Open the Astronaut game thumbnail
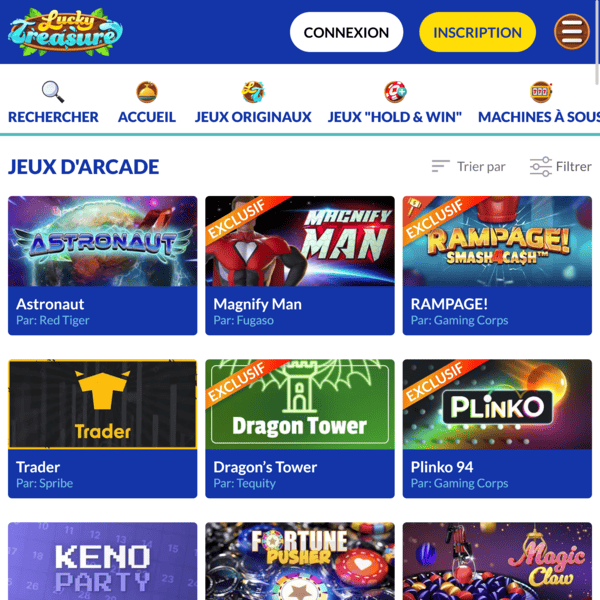Screen dimensions: 600x600 (x=103, y=241)
